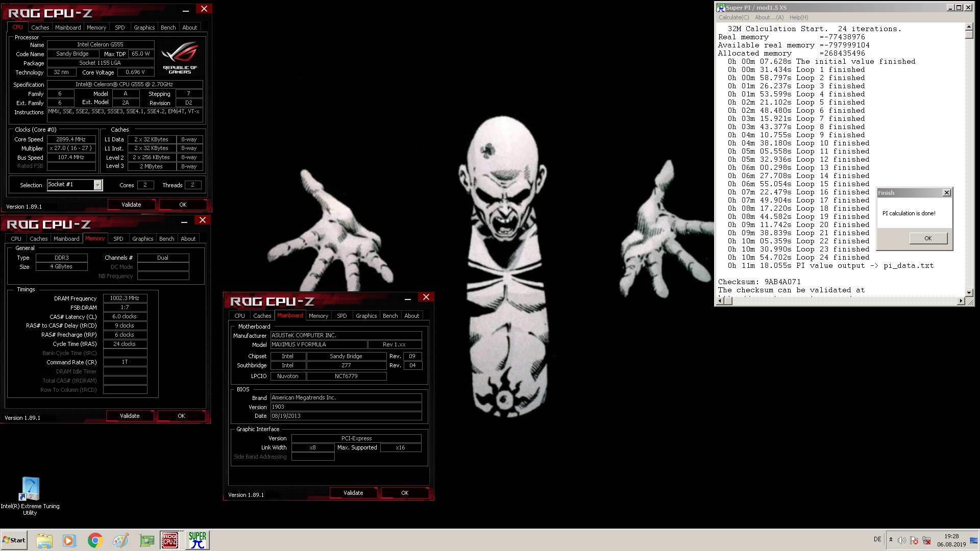Screen dimensions: 980x551
Task: Click the Channels # field showing Dual
Action: (163, 258)
